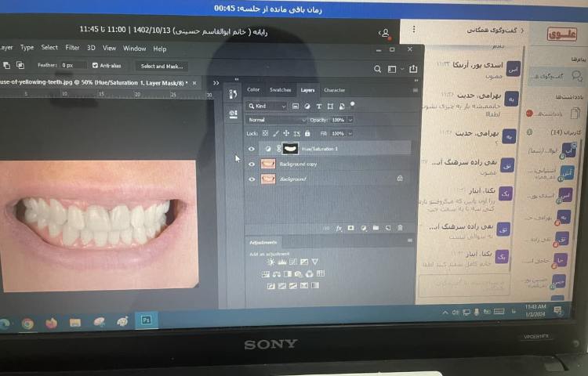
Task: Create a new layer icon
Action: pyautogui.click(x=388, y=228)
